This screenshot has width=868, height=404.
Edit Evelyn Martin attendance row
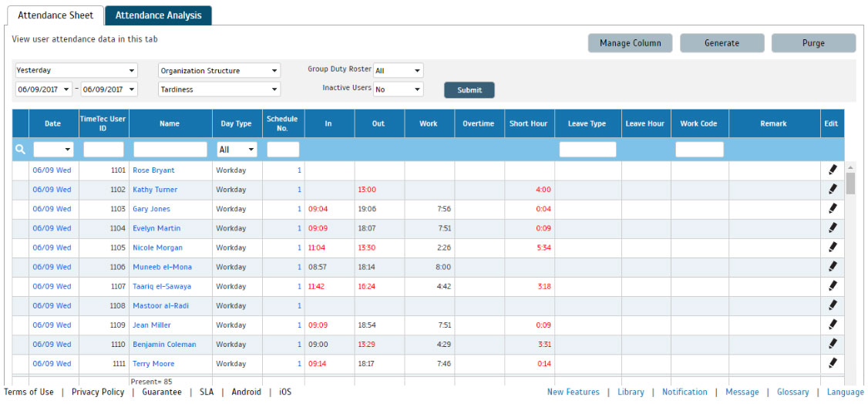(833, 228)
